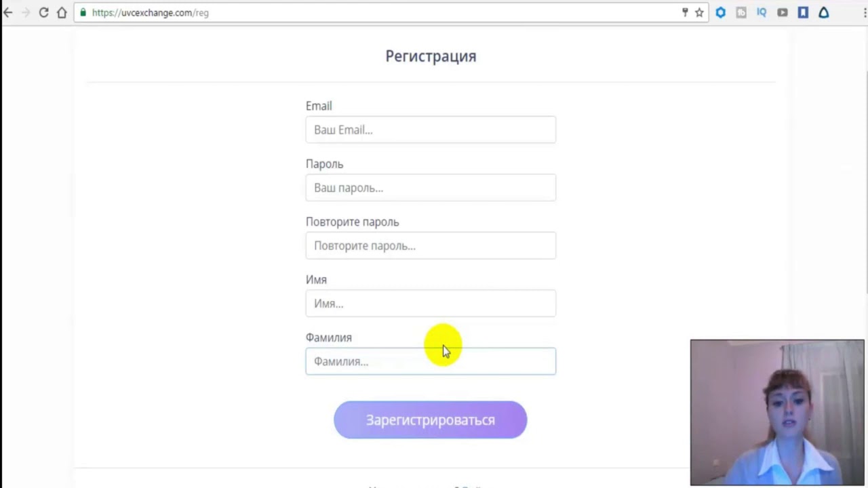Click into the "Имя..." name field

pyautogui.click(x=431, y=304)
